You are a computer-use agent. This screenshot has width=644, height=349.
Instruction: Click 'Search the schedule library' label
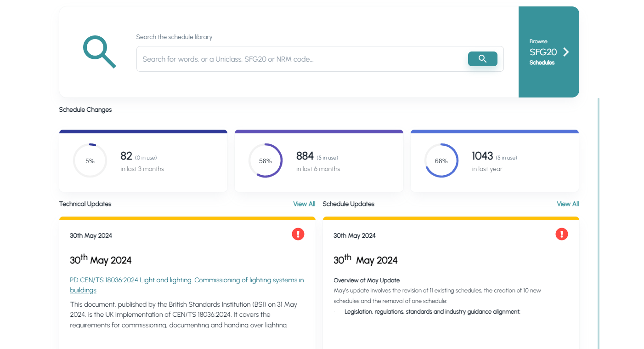tap(174, 37)
